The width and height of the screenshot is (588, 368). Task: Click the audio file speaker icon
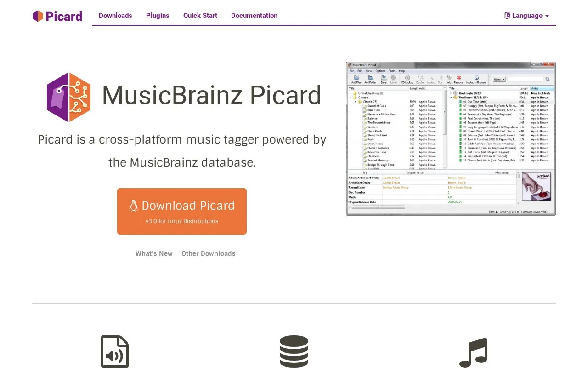tap(115, 351)
